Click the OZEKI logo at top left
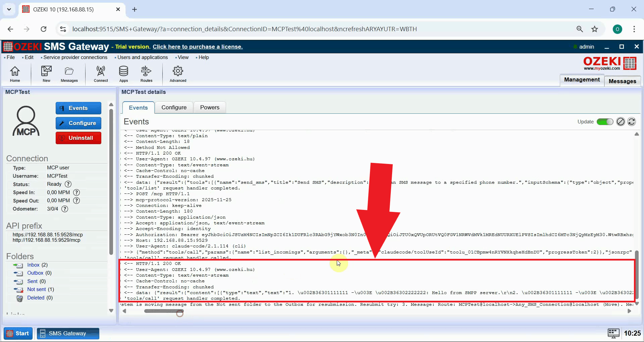This screenshot has width=644, height=342. 22,46
